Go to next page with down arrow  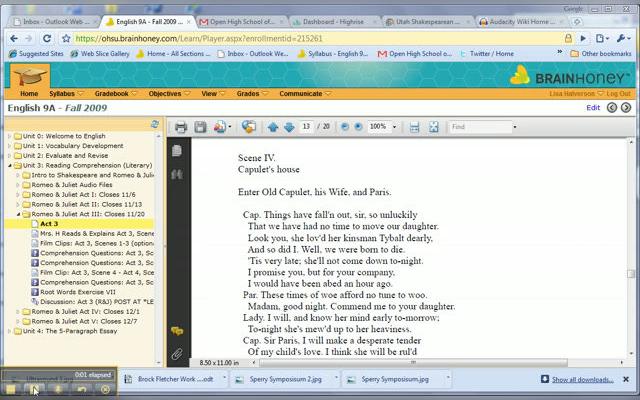[289, 127]
